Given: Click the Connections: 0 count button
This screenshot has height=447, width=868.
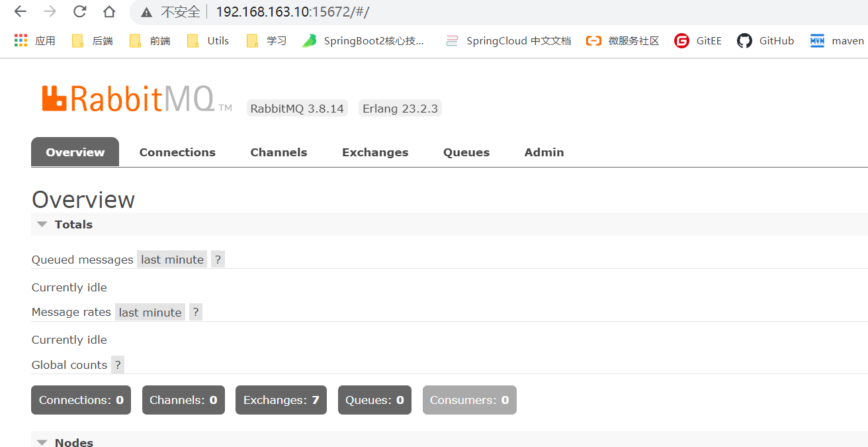Looking at the screenshot, I should 81,400.
